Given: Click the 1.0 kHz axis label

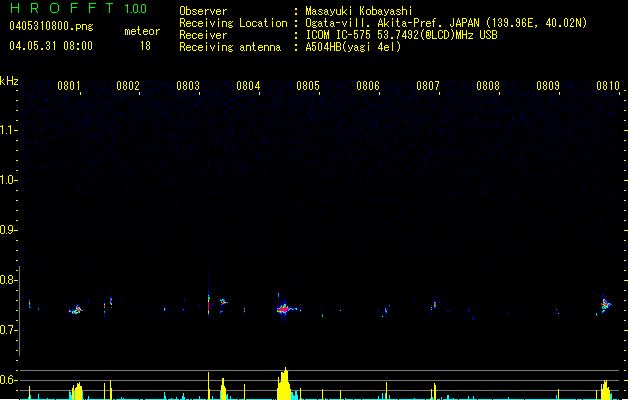Looking at the screenshot, I should pos(7,180).
